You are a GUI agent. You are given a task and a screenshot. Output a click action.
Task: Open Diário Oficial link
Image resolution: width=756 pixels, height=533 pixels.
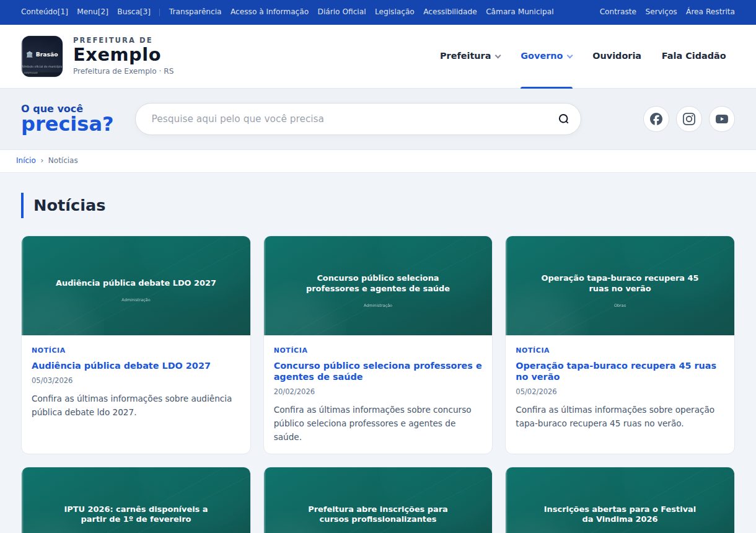coord(341,12)
